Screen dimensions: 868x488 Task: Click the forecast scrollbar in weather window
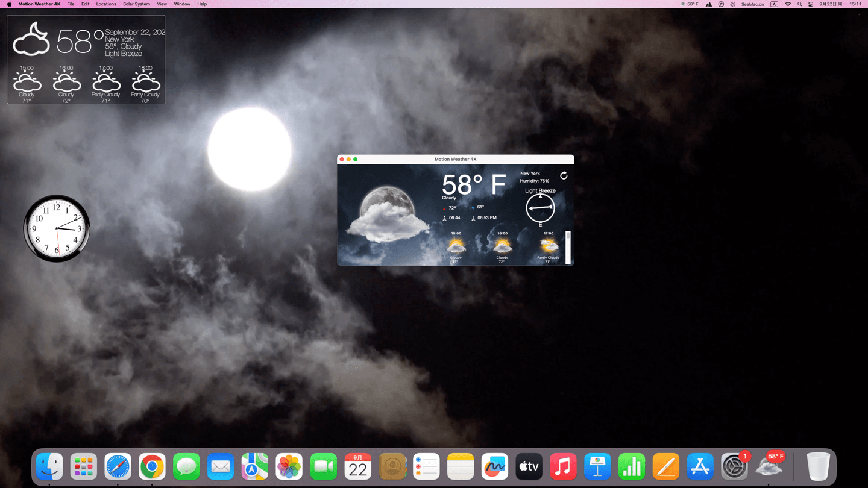pos(568,247)
